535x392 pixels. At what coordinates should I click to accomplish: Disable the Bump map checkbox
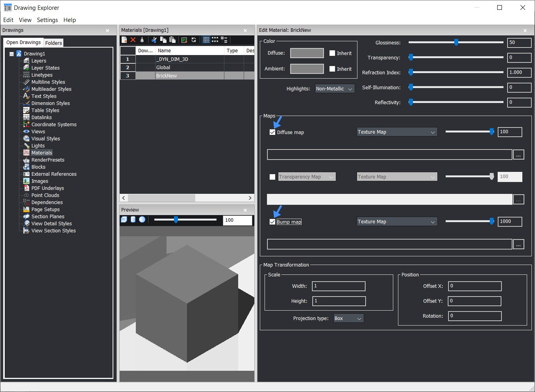click(x=272, y=222)
